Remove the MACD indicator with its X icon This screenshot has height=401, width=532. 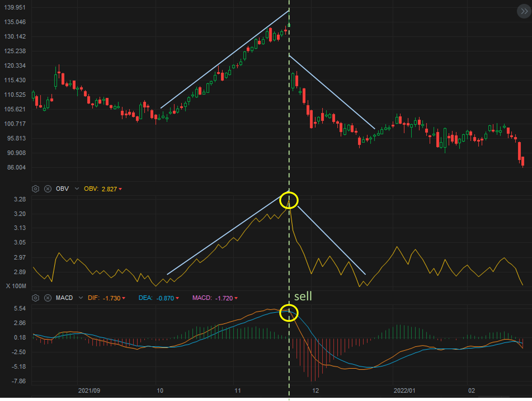(x=48, y=298)
